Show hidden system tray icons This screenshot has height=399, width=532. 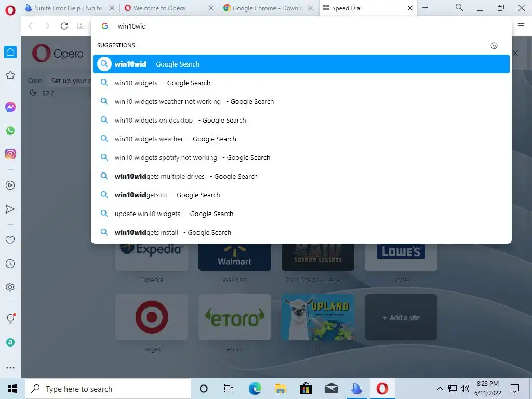(x=440, y=389)
